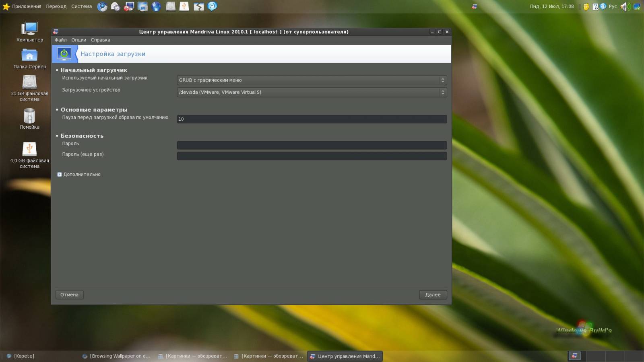The image size is (644, 362).
Task: Open the Приложения menu with star icon
Action: [22, 6]
